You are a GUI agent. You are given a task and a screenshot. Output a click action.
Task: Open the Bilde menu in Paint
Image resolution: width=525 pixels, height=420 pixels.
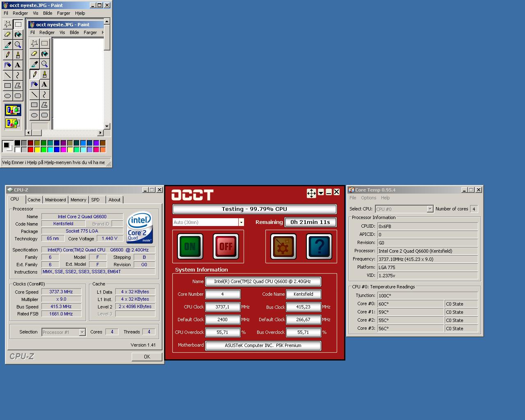click(48, 13)
